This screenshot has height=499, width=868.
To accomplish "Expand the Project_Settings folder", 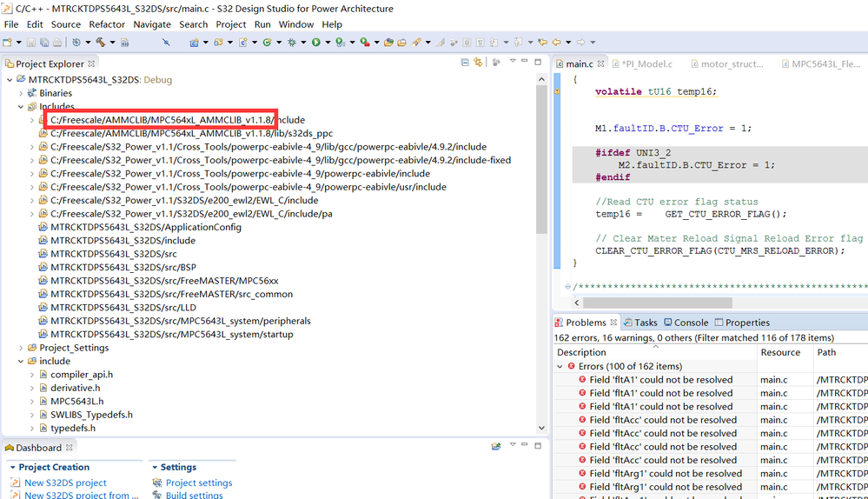I will tap(21, 348).
